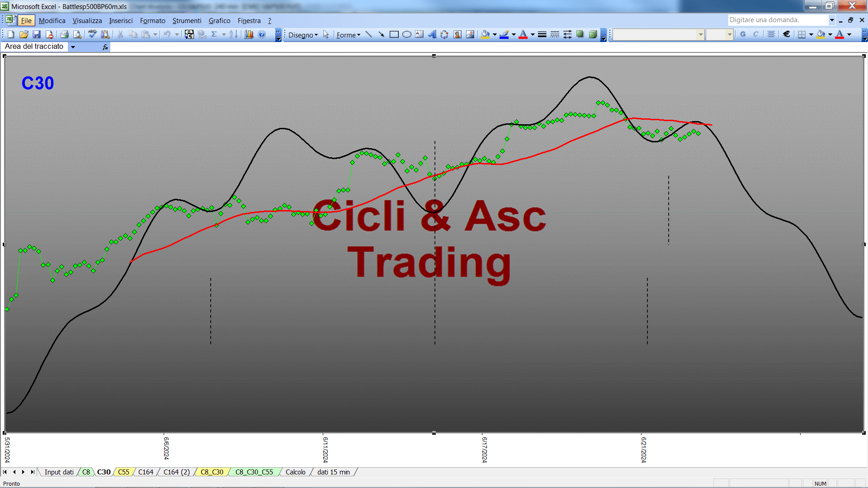This screenshot has width=868, height=488.
Task: Toggle center alignment button
Action: [771, 35]
